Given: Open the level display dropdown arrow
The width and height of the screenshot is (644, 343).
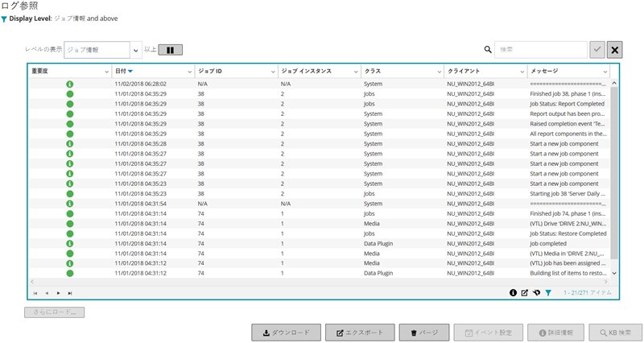Looking at the screenshot, I should click(136, 50).
